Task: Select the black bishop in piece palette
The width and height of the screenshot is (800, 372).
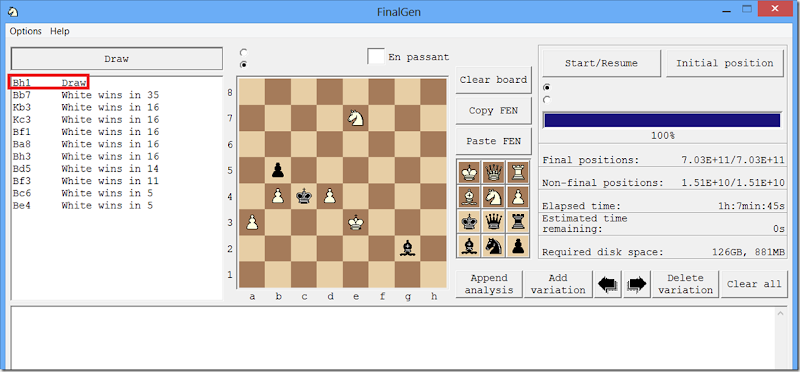Action: tap(469, 245)
